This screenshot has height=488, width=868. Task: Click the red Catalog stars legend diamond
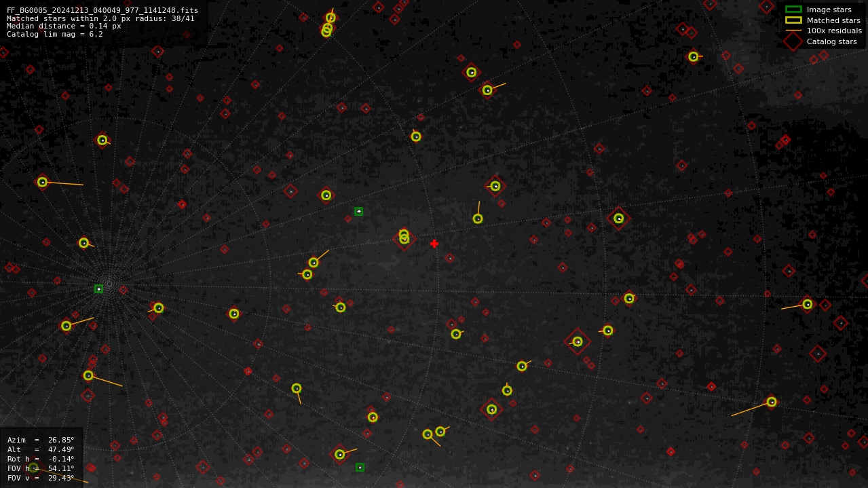tap(793, 41)
